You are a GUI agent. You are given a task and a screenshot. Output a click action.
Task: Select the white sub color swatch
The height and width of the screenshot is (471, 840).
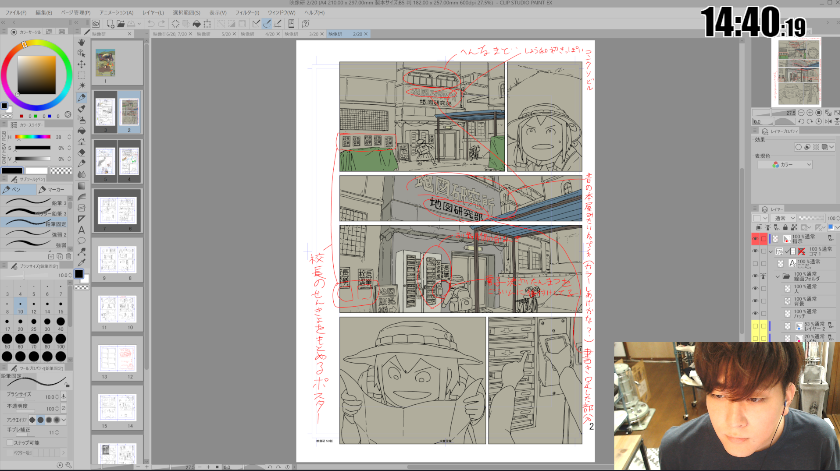point(37,171)
